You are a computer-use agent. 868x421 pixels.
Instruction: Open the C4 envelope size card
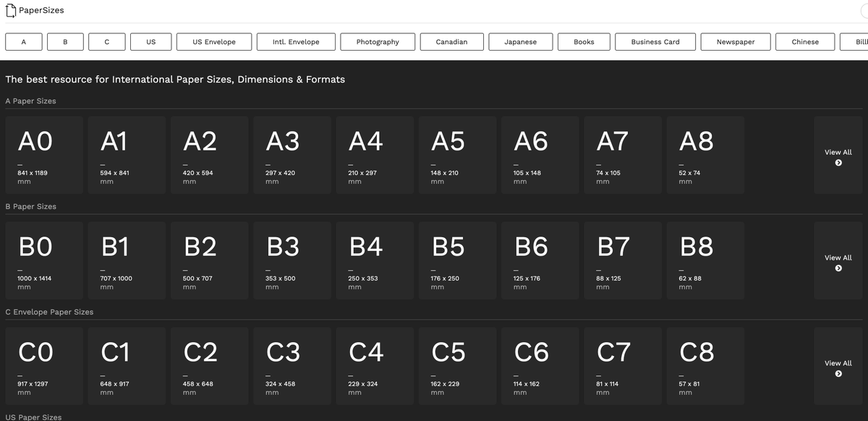click(375, 367)
